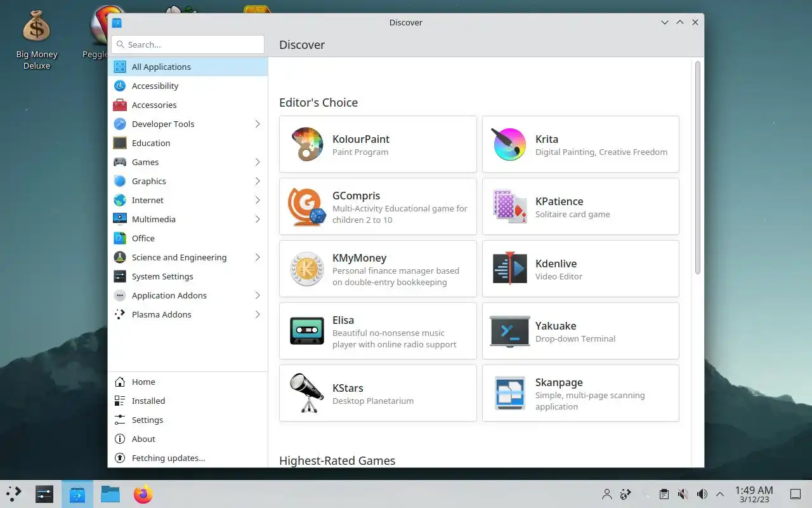This screenshot has height=508, width=812.
Task: Click the Kdenlive icon
Action: click(510, 269)
